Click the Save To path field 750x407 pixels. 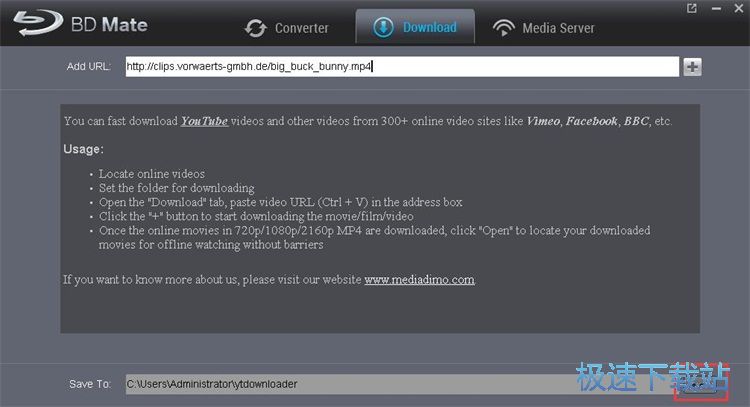click(x=399, y=384)
